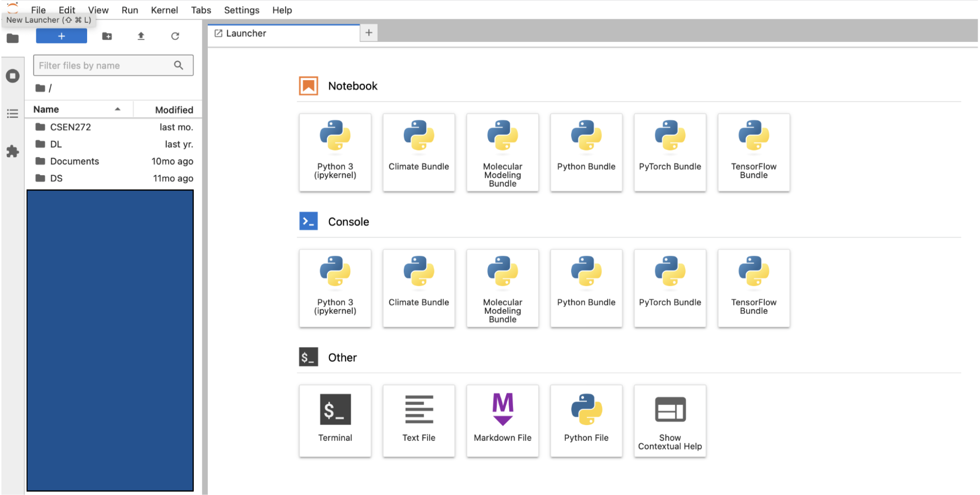The height and width of the screenshot is (495, 980).
Task: Start Python 3 (ipykernel) console
Action: tap(335, 288)
